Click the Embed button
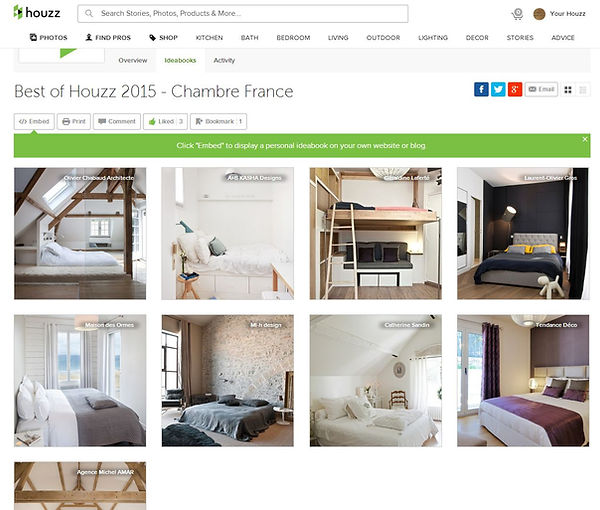The height and width of the screenshot is (510, 600). (34, 121)
